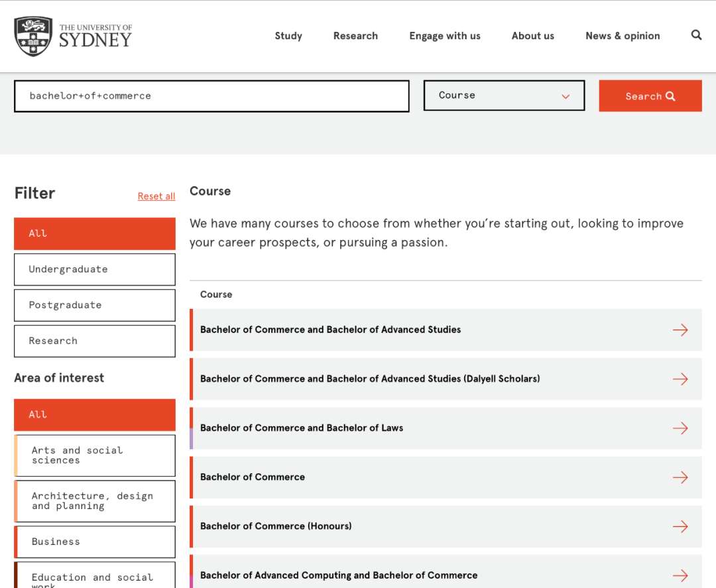Viewport: 716px width, 588px height.
Task: Click the orange Search button
Action: coord(650,96)
